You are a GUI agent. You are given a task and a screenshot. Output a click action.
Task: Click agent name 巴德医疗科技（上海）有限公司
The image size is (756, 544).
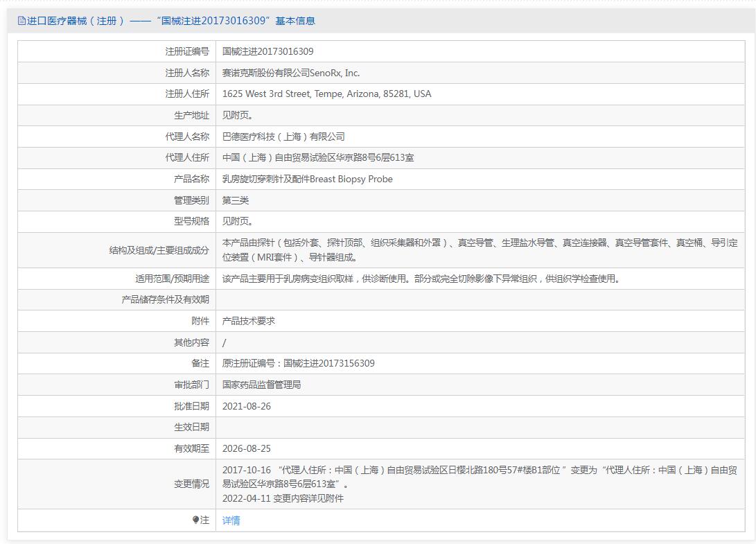[283, 137]
